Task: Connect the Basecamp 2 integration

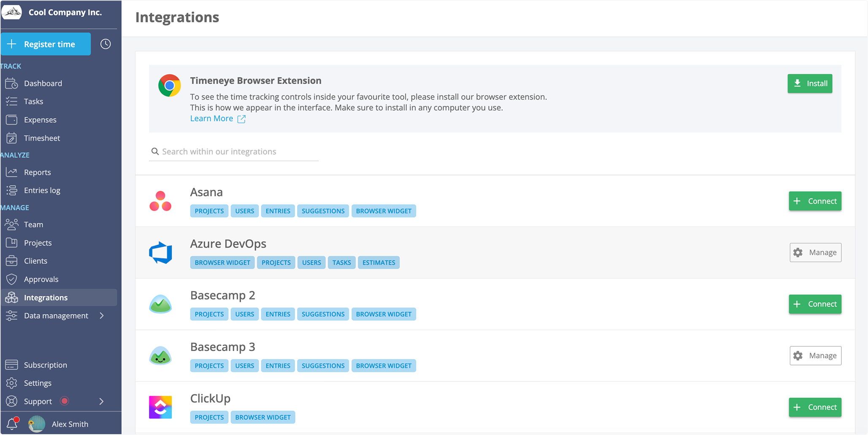Action: coord(814,304)
